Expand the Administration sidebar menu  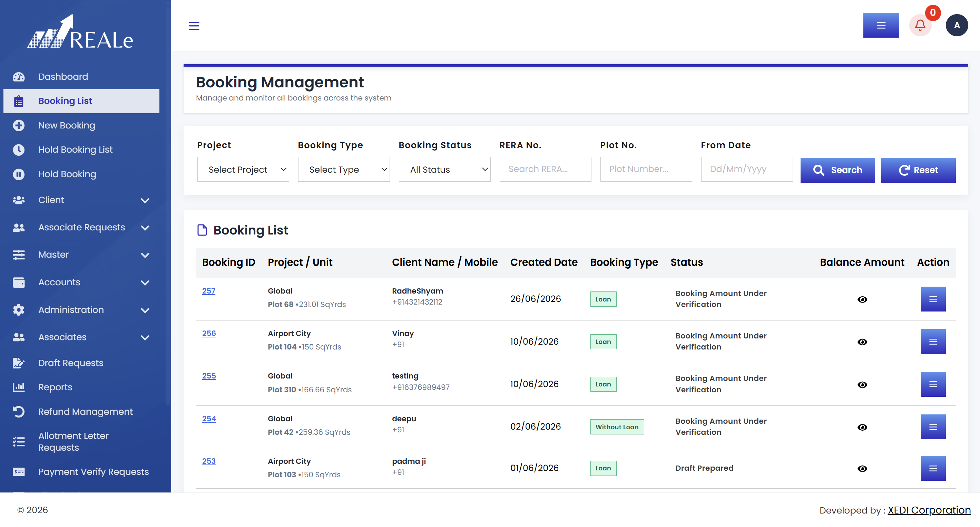click(81, 309)
